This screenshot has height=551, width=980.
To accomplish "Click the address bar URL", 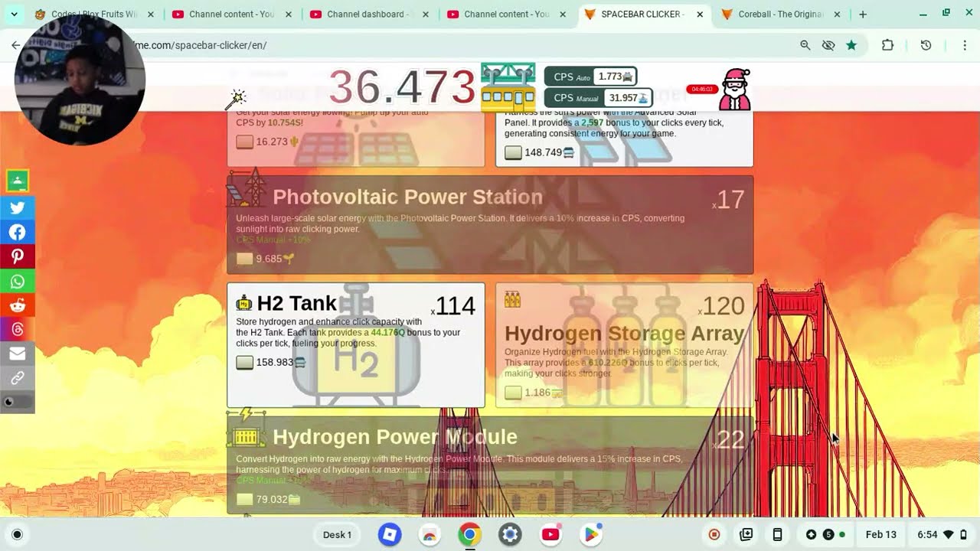I will 201,45.
